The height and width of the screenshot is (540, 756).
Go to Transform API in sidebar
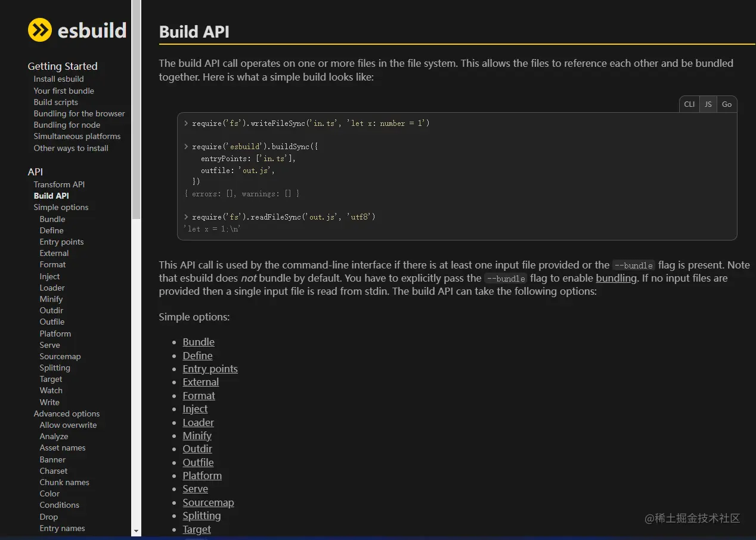pyautogui.click(x=59, y=184)
